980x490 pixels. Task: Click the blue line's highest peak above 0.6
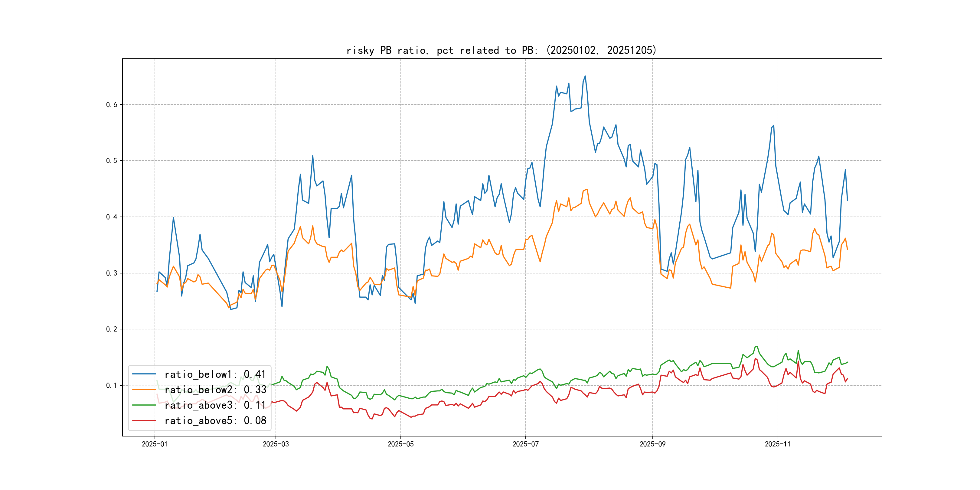point(585,76)
